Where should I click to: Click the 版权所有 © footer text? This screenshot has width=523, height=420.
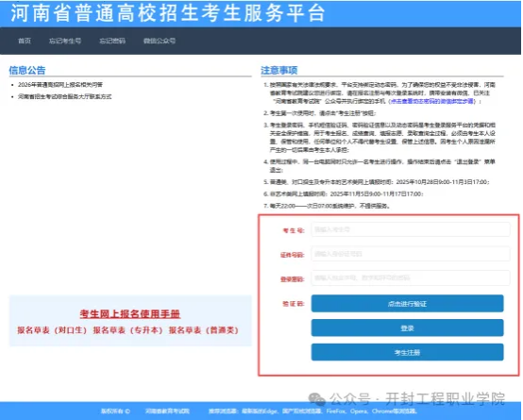[x=115, y=411]
